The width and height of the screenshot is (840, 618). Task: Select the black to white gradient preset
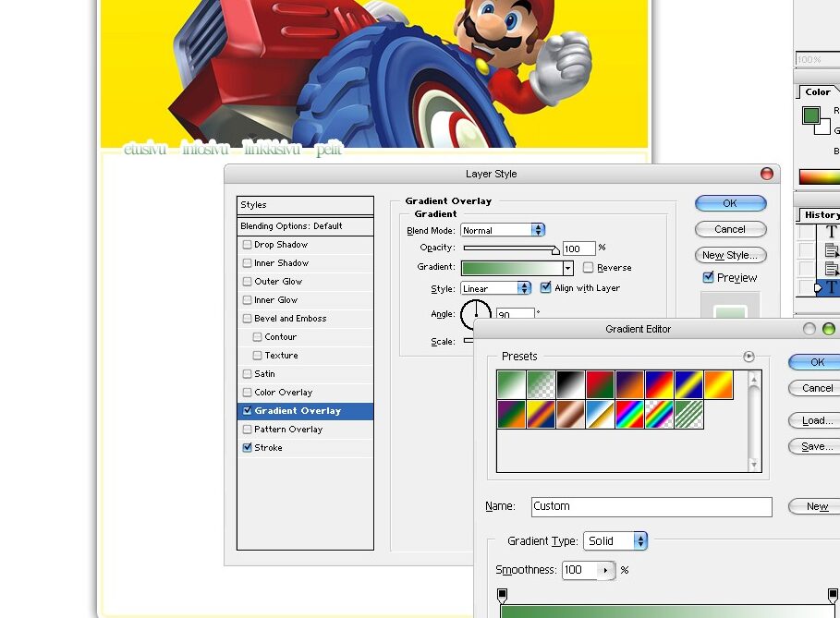570,385
